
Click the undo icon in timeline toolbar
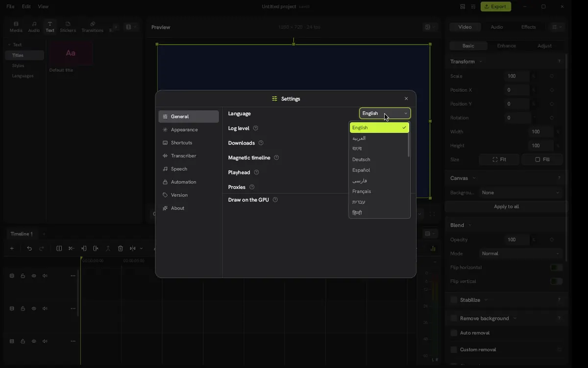(x=29, y=248)
